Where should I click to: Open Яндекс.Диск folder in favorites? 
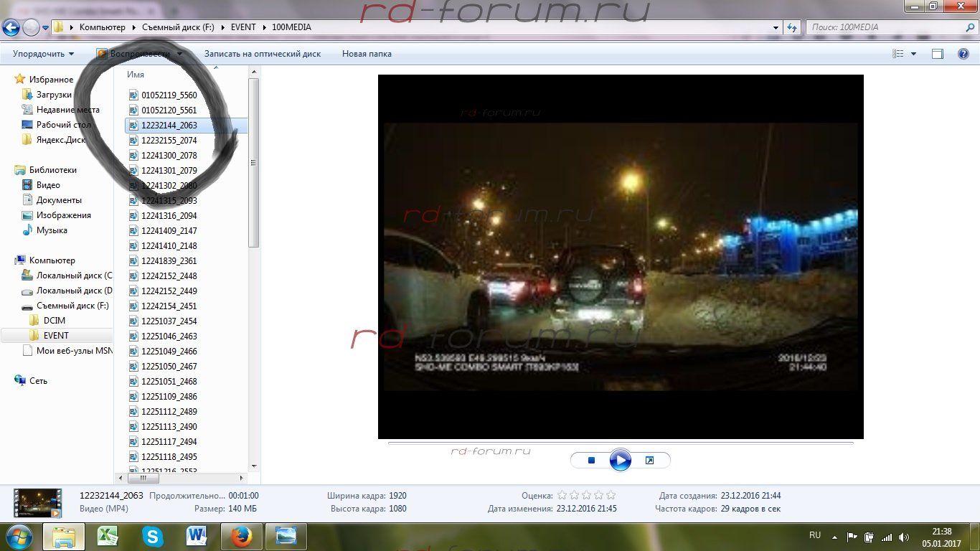click(60, 140)
